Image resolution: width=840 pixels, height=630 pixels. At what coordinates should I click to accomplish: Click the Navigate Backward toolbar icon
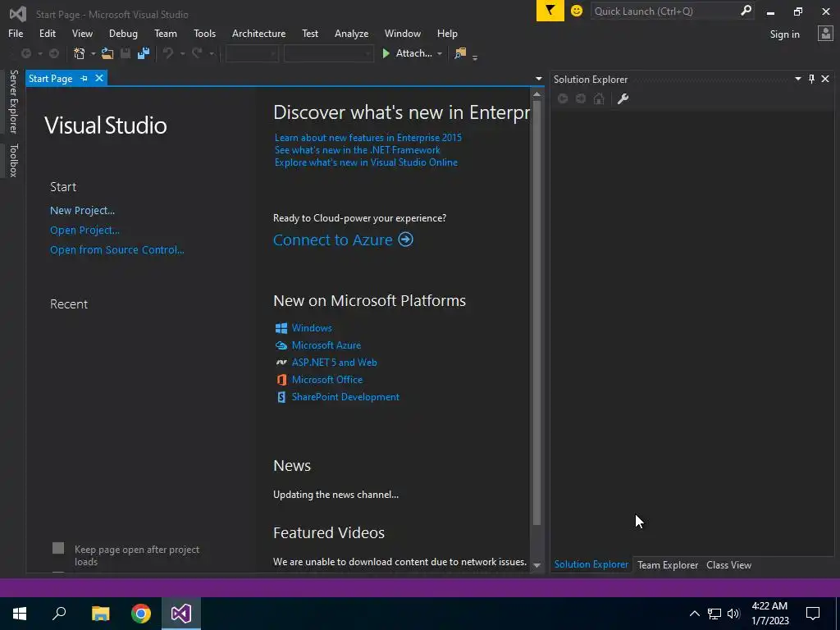(25, 53)
